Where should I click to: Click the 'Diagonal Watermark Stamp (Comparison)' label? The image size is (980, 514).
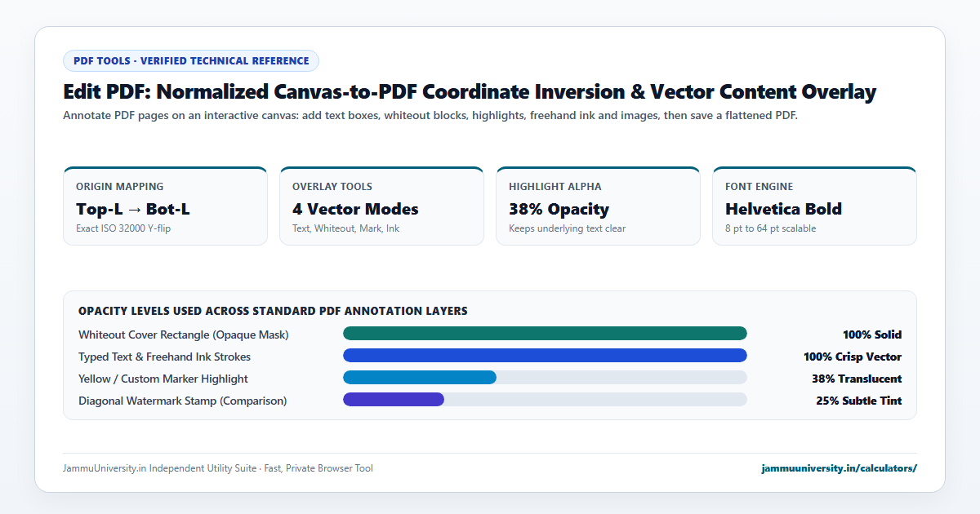point(183,401)
